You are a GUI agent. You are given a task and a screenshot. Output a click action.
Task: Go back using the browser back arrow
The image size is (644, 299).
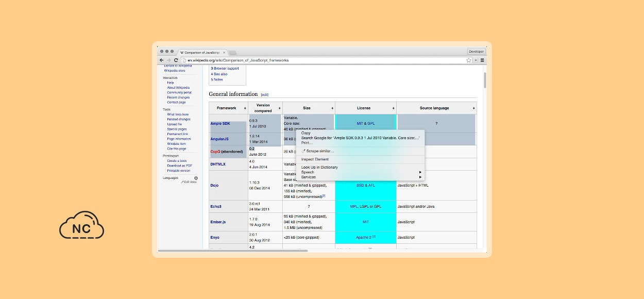(162, 60)
